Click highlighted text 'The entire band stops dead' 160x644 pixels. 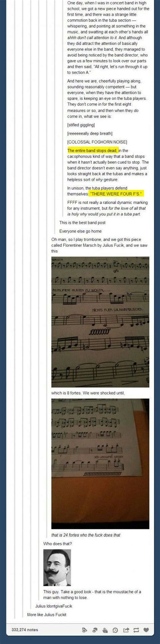(x=93, y=150)
